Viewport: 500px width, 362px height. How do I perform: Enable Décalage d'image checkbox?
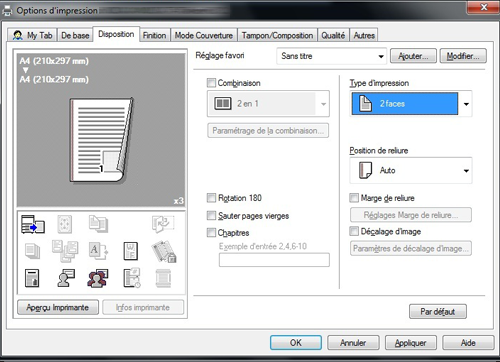tap(354, 231)
